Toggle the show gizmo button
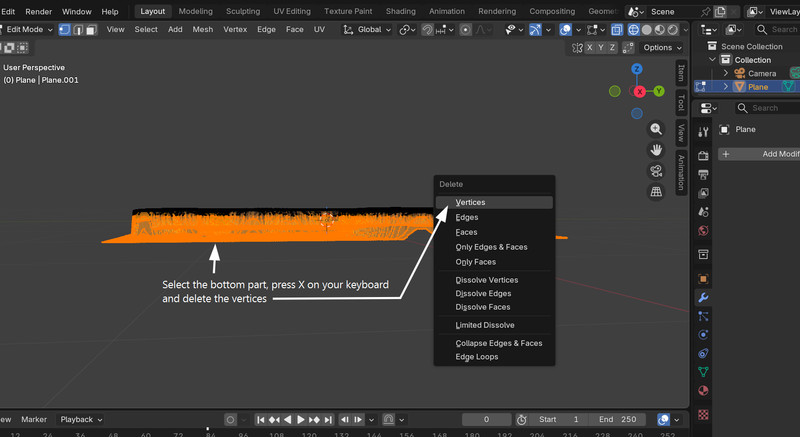800x437 pixels. [x=535, y=30]
